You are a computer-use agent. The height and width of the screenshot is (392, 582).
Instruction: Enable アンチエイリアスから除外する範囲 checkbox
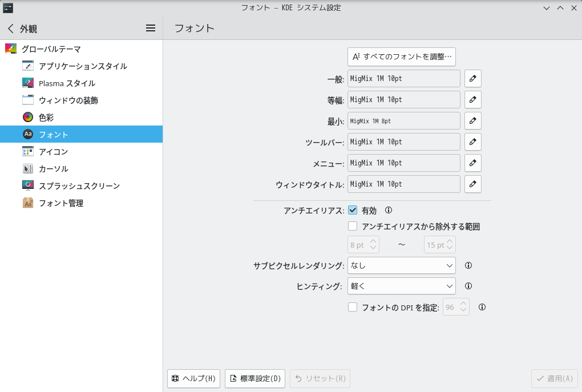pos(353,227)
